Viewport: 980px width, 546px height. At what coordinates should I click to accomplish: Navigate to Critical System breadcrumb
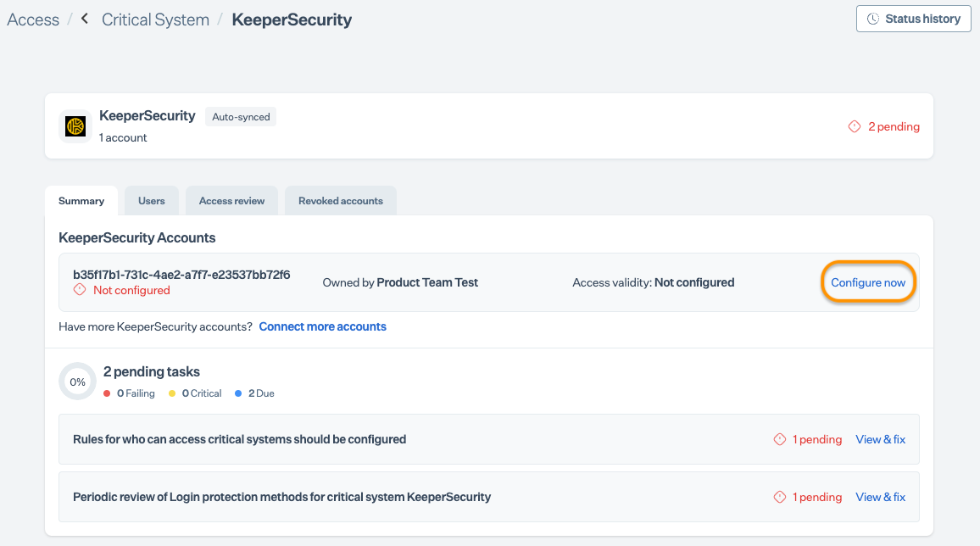pyautogui.click(x=156, y=19)
